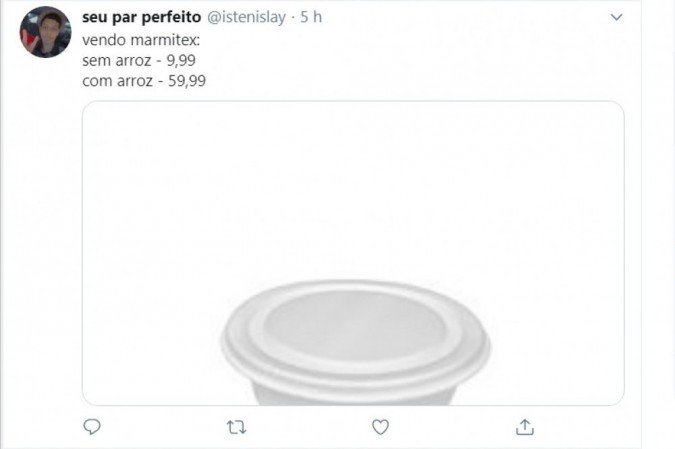
Task: Open the "5 h" timestamp link
Action: coord(311,18)
